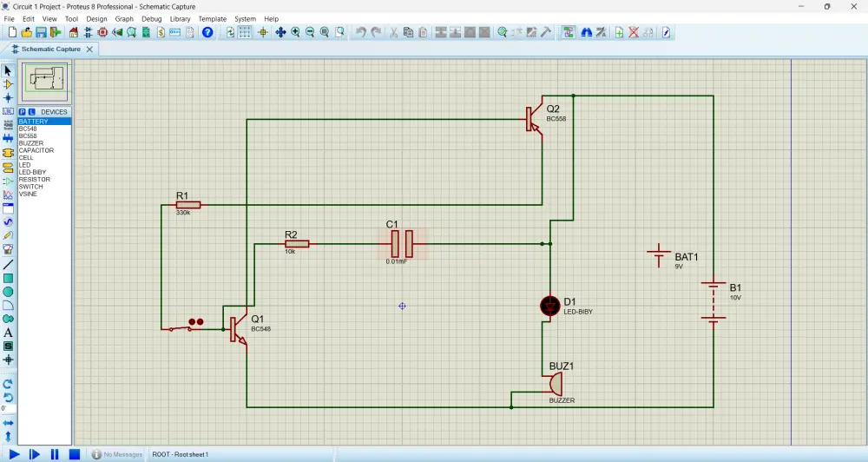This screenshot has height=462, width=868.
Task: Click the P pick devices button
Action: tap(23, 112)
